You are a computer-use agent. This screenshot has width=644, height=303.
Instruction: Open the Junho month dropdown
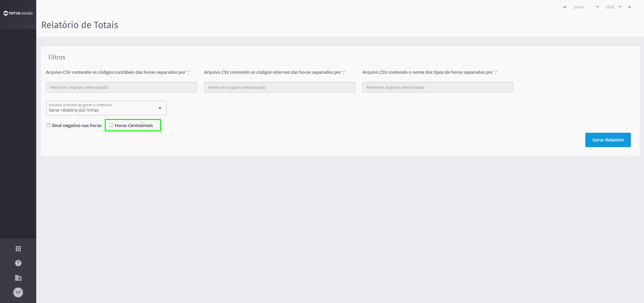pyautogui.click(x=586, y=7)
